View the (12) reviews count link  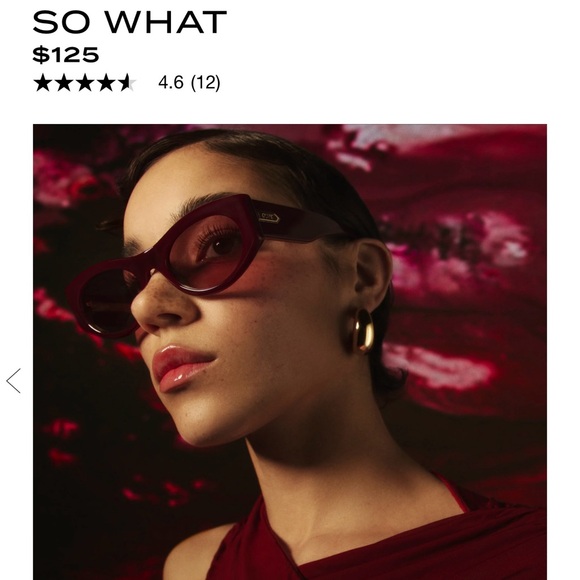coord(205,82)
